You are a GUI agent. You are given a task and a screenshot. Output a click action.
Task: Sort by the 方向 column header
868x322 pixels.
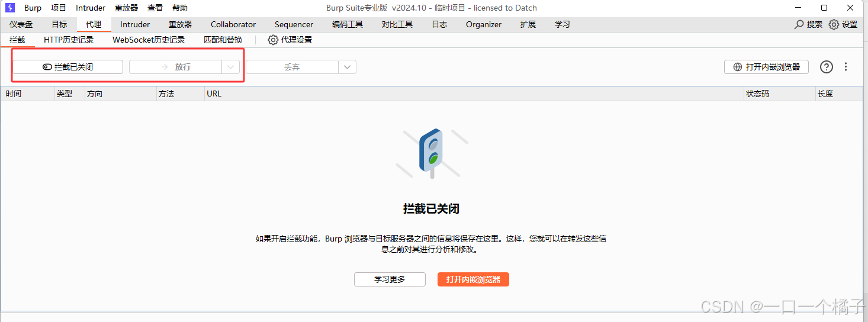[121, 94]
